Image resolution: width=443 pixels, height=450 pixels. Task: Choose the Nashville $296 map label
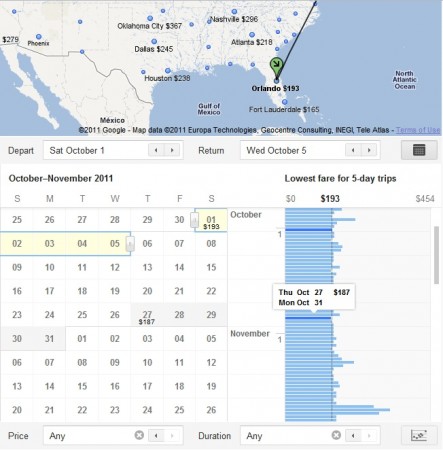pos(235,19)
